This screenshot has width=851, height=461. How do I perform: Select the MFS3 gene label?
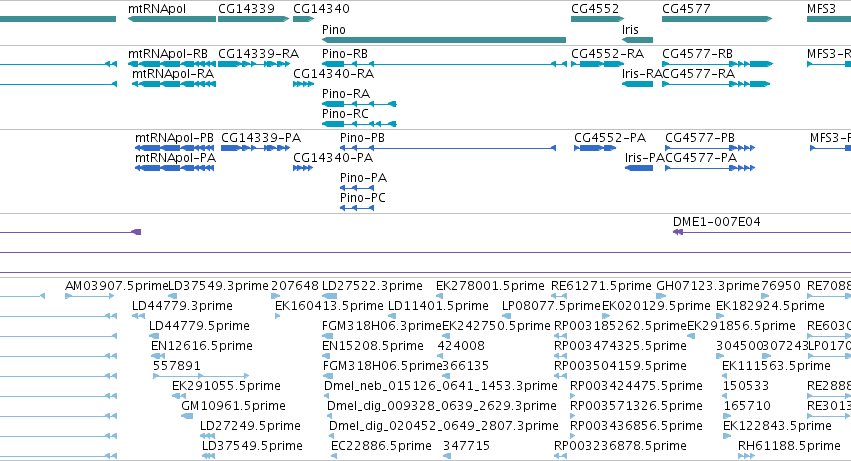[821, 9]
